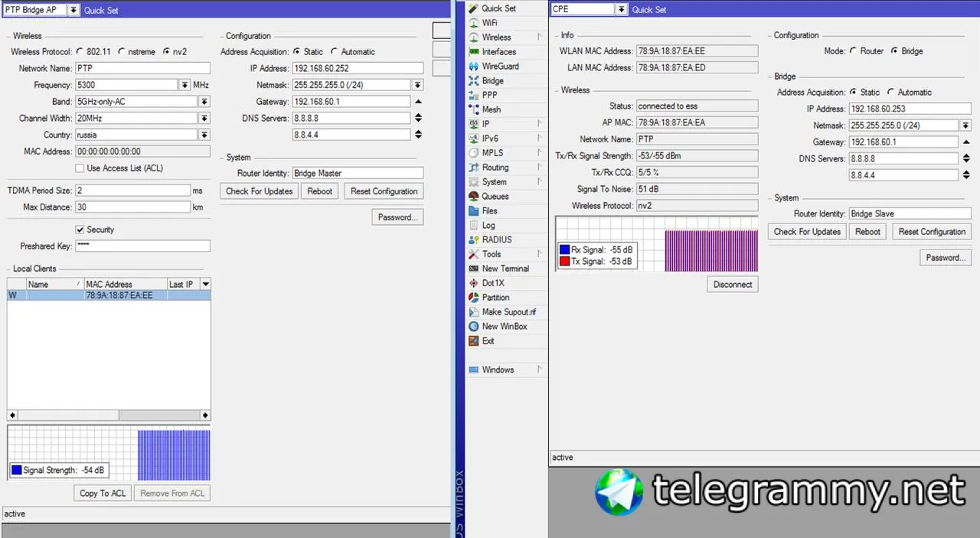Open the Quick Set menu icon
This screenshot has height=538, width=980.
click(x=474, y=8)
